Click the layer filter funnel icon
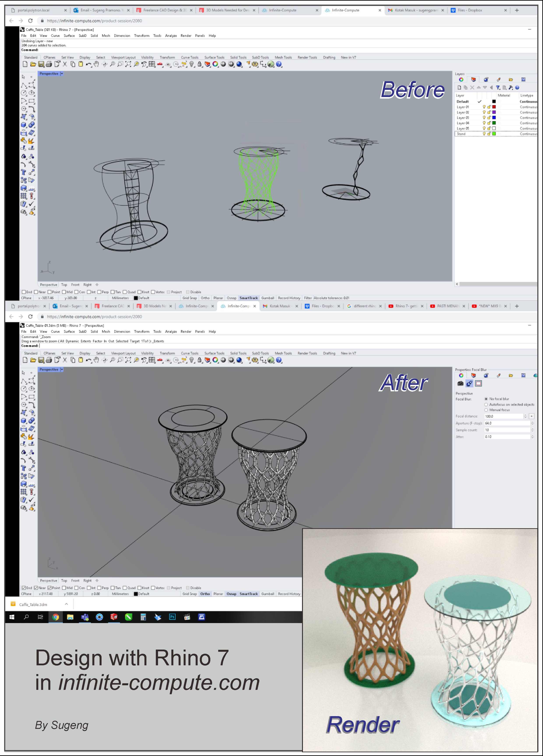This screenshot has width=543, height=756. coord(498,88)
